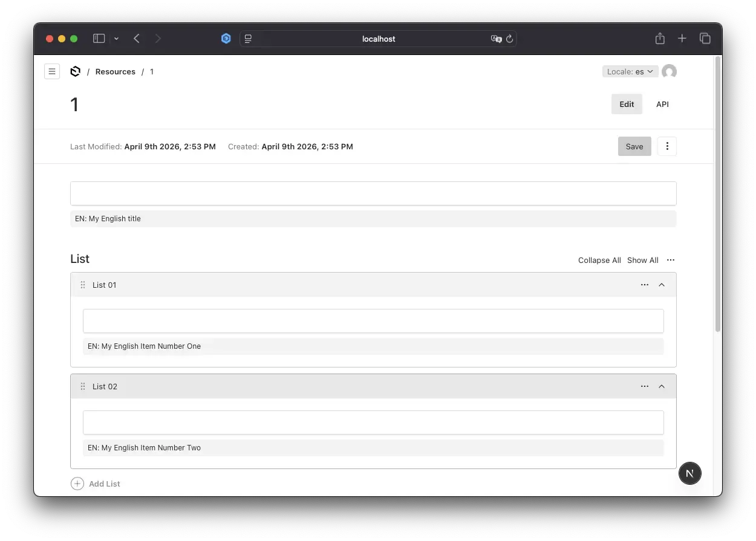Open the user profile avatar menu

click(x=669, y=71)
